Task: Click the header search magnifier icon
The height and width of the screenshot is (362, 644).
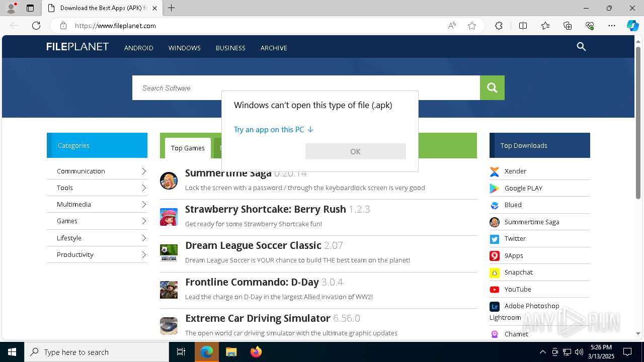Action: click(581, 47)
